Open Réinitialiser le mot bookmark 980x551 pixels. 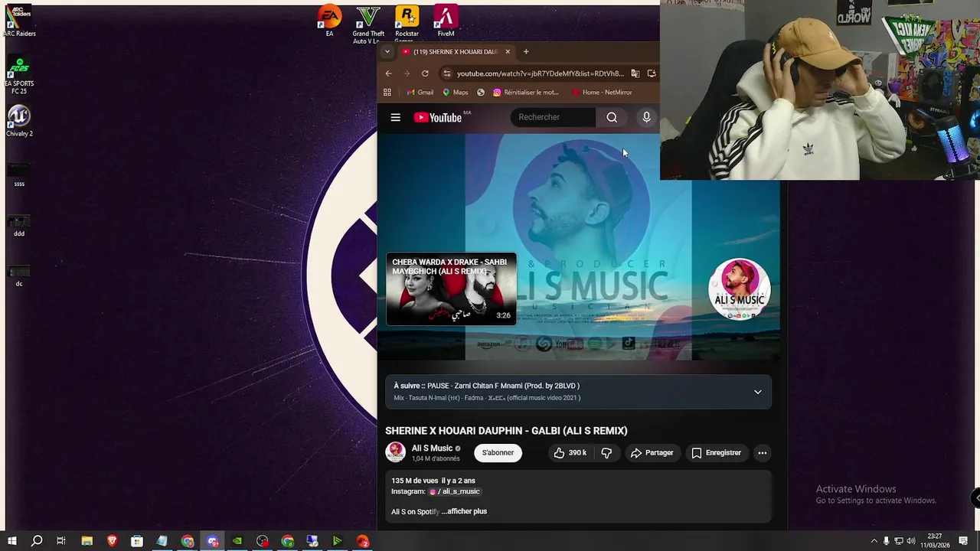coord(526,93)
